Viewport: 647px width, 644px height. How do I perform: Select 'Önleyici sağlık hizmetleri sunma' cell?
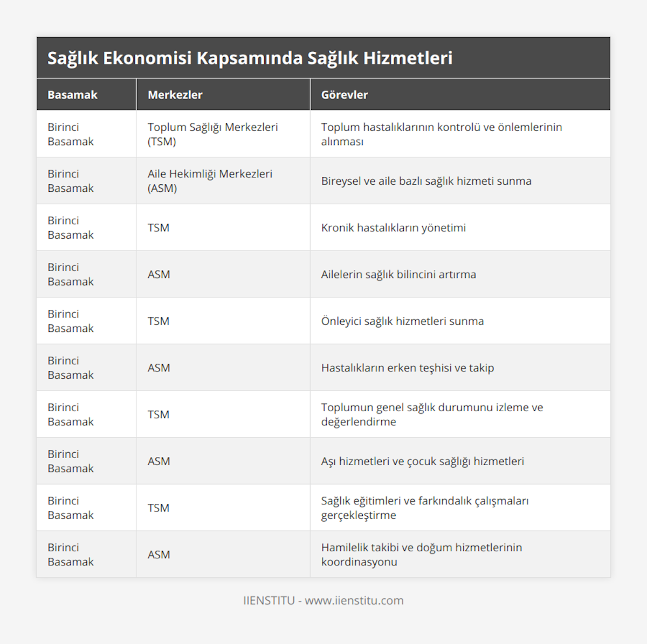pyautogui.click(x=402, y=321)
